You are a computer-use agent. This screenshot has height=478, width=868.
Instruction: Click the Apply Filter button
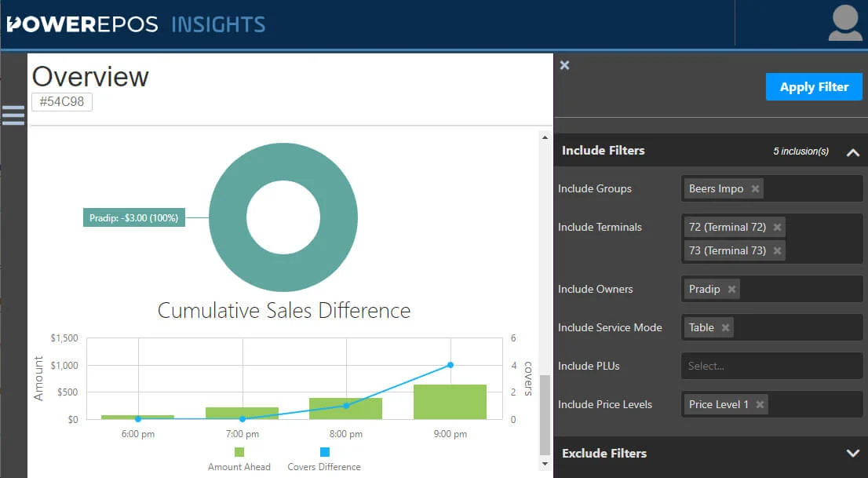pos(814,87)
